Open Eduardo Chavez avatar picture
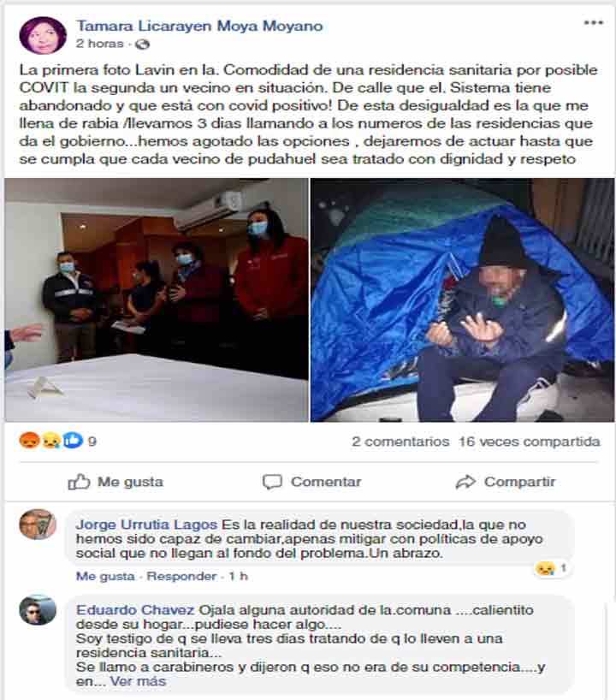Viewport: 616px width, 700px height. tap(38, 610)
